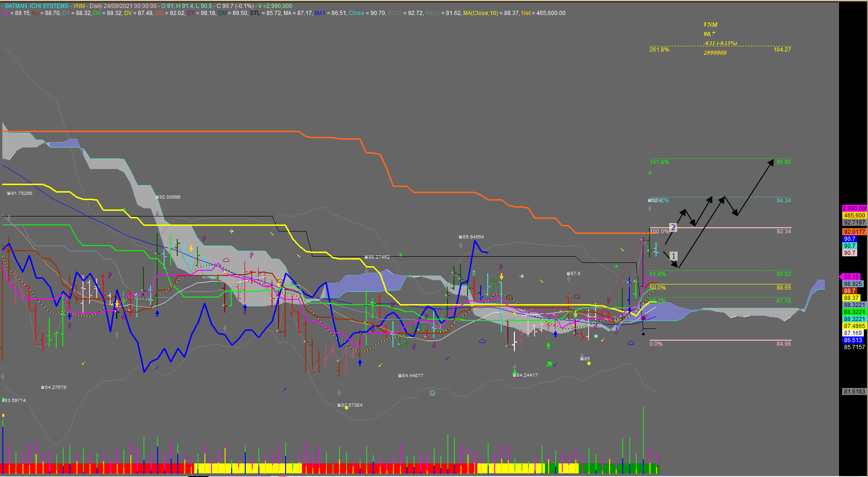Click the 89.52 Fibonacci price label
The height and width of the screenshot is (477, 868).
(784, 274)
